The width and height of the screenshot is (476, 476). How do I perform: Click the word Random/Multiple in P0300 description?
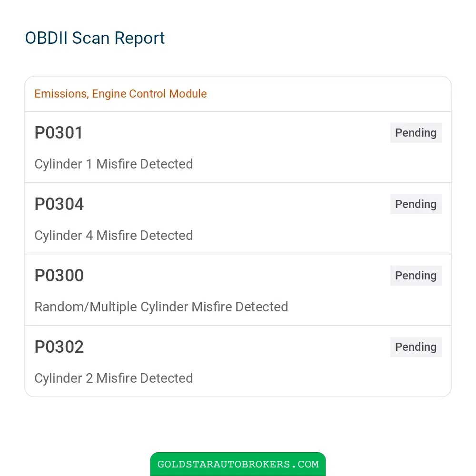pos(86,307)
